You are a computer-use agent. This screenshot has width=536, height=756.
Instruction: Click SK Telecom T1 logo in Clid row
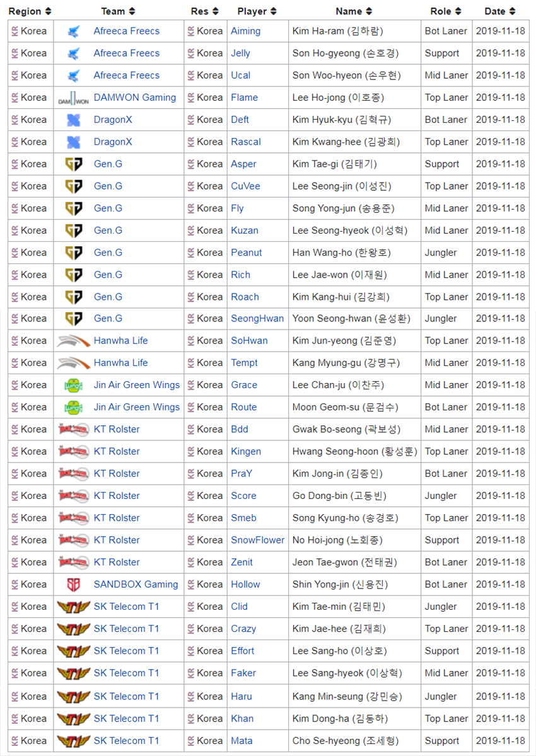pos(74,607)
